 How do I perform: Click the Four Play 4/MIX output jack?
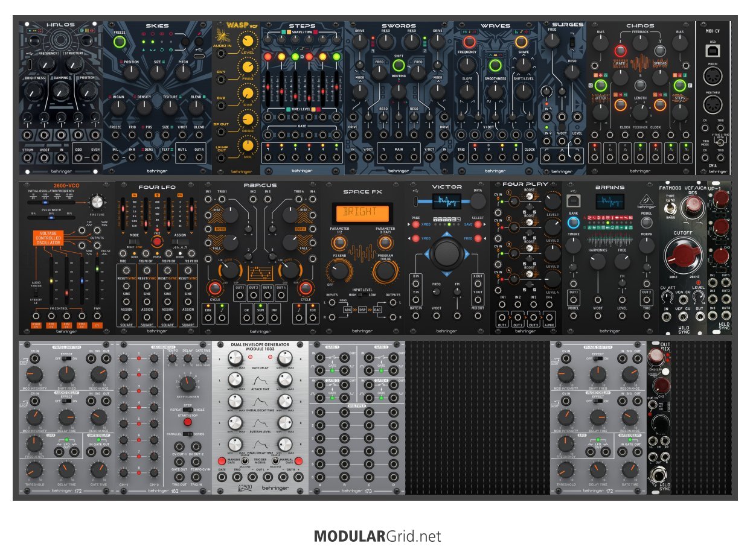tap(549, 317)
